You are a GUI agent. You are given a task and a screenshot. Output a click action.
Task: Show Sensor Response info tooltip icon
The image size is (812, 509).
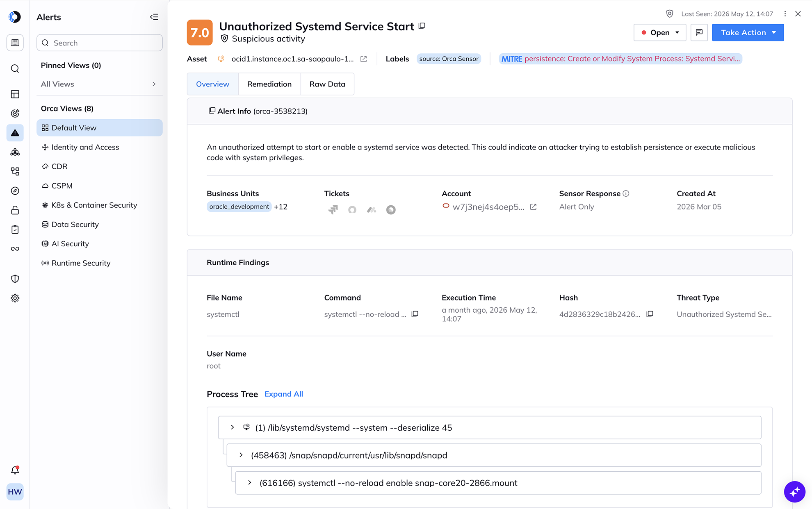(x=626, y=193)
